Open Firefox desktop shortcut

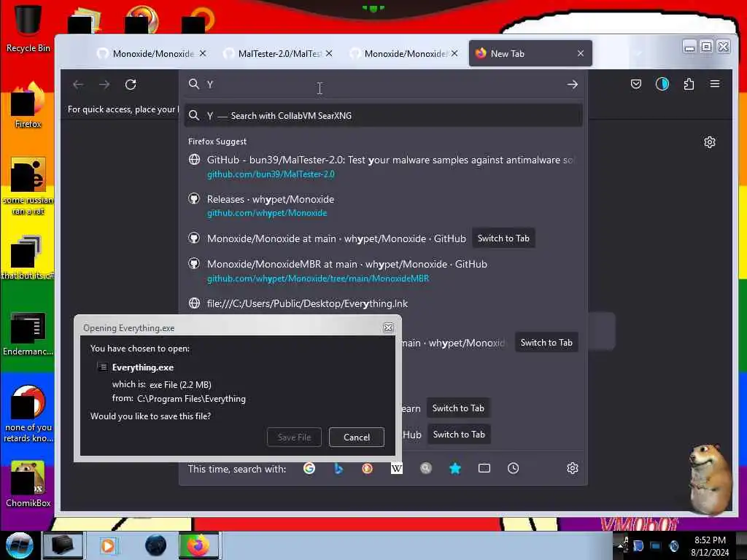[x=28, y=105]
